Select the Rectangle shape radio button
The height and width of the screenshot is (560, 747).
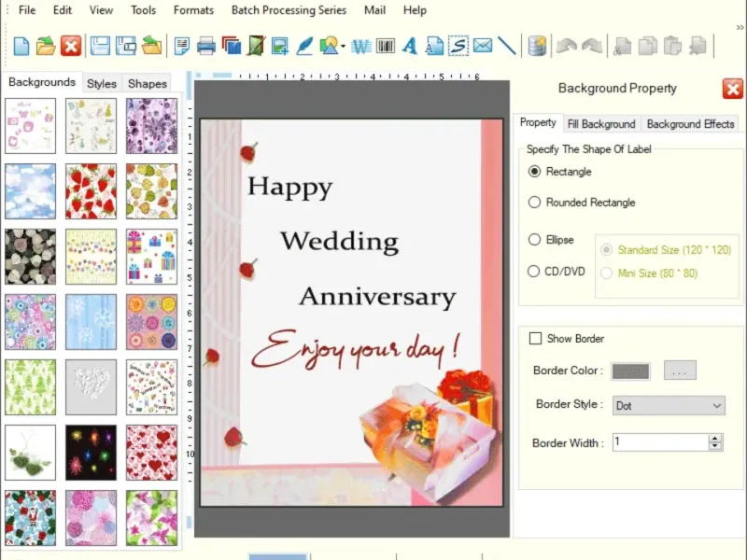[534, 172]
